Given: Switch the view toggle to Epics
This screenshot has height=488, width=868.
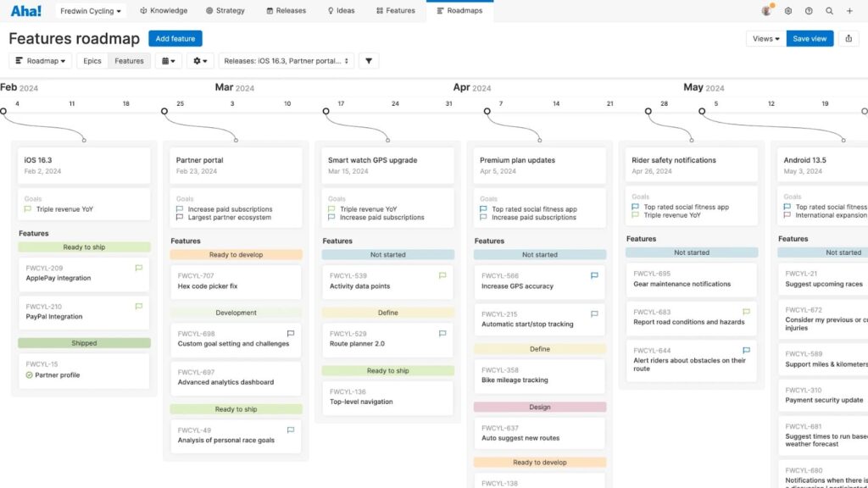Looking at the screenshot, I should click(x=92, y=61).
